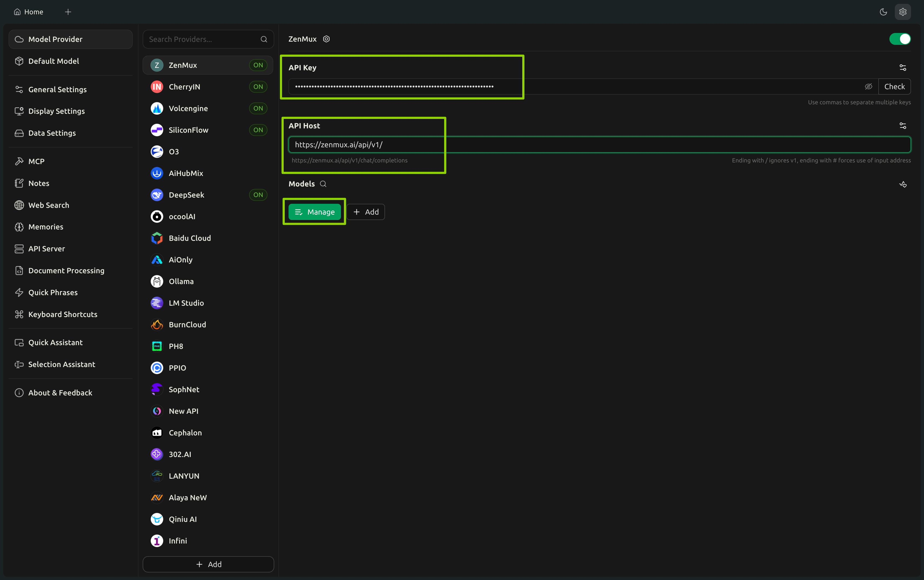The image size is (924, 580).
Task: Open the settings gear in title bar
Action: (903, 12)
